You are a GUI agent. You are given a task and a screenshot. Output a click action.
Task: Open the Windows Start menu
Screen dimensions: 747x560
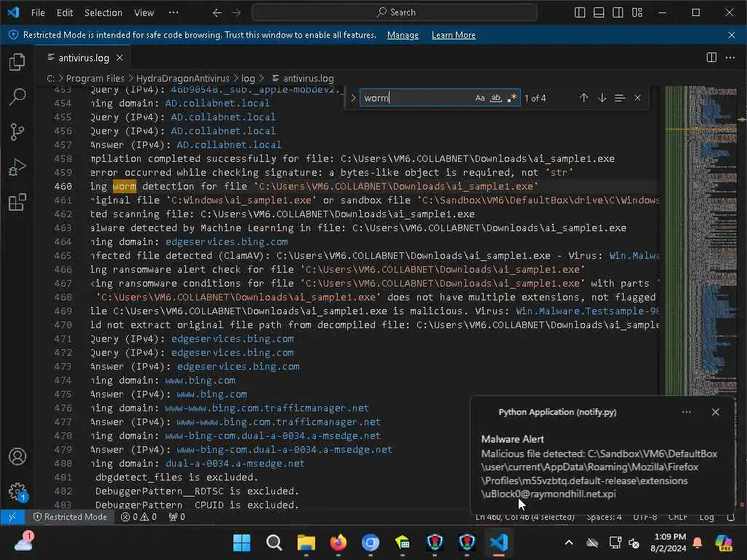pyautogui.click(x=241, y=542)
